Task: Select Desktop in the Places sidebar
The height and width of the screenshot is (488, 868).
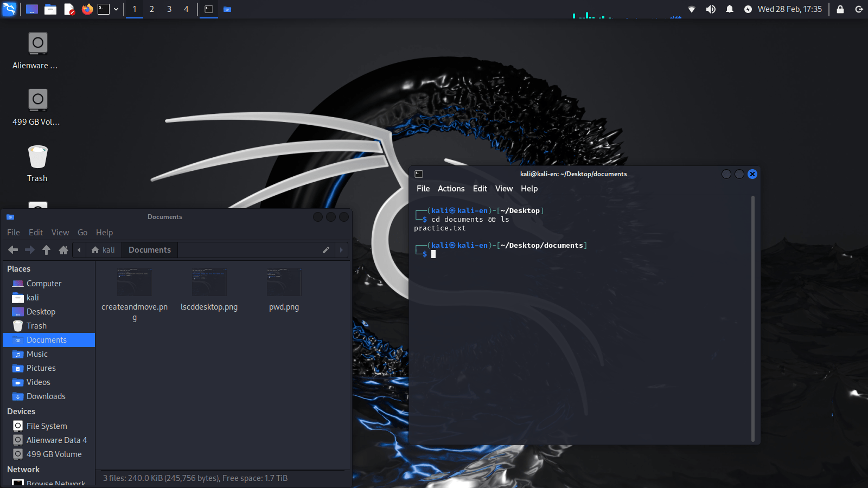Action: [49, 312]
